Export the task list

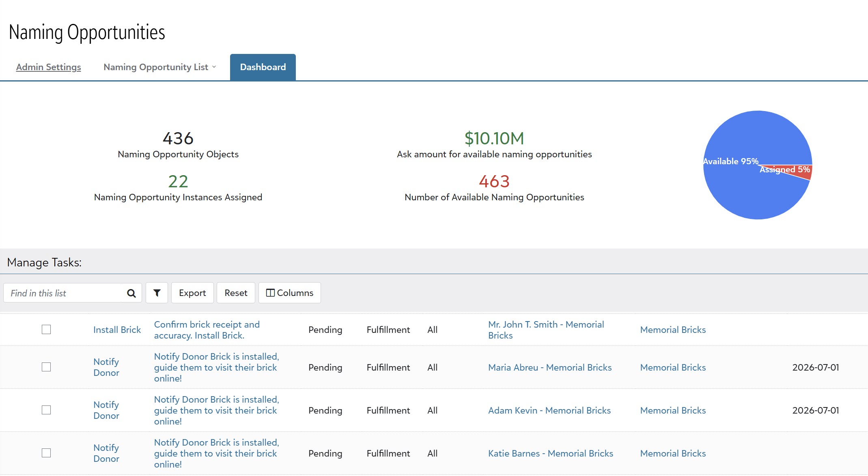[x=192, y=293]
